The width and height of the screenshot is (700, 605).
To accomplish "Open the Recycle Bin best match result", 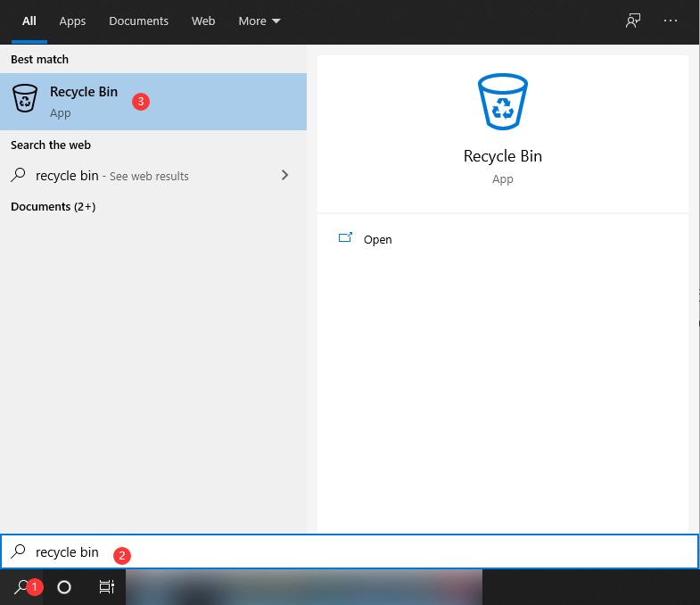I will pyautogui.click(x=153, y=102).
